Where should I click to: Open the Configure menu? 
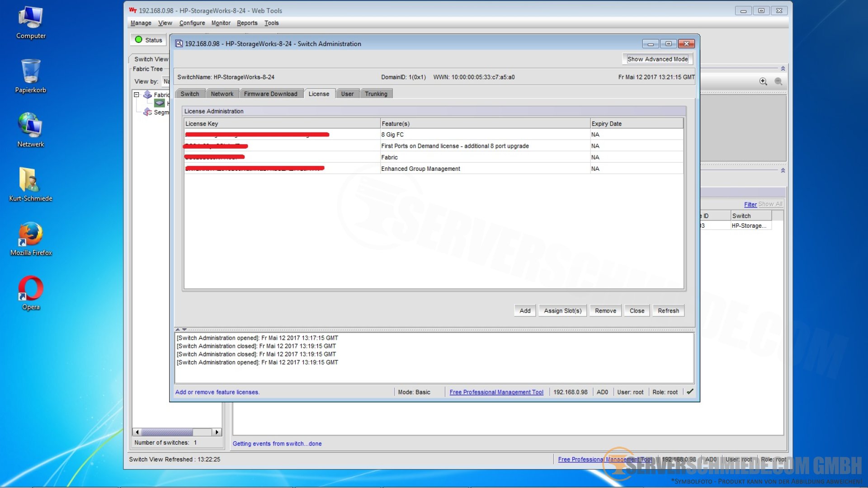tap(192, 23)
